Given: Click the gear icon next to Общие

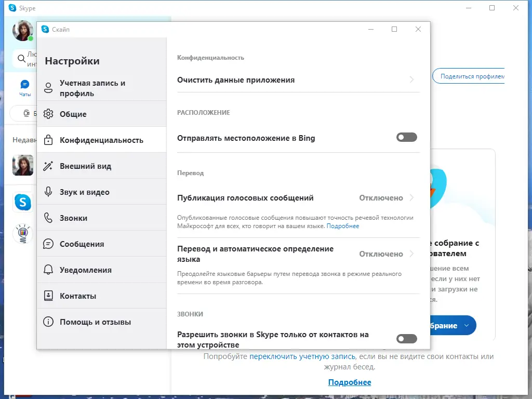Looking at the screenshot, I should tap(48, 114).
